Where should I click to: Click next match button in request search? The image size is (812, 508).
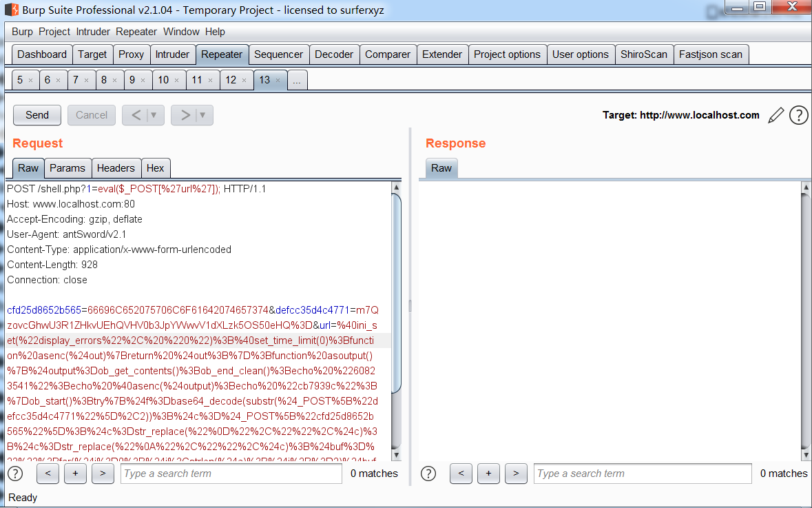pos(103,474)
